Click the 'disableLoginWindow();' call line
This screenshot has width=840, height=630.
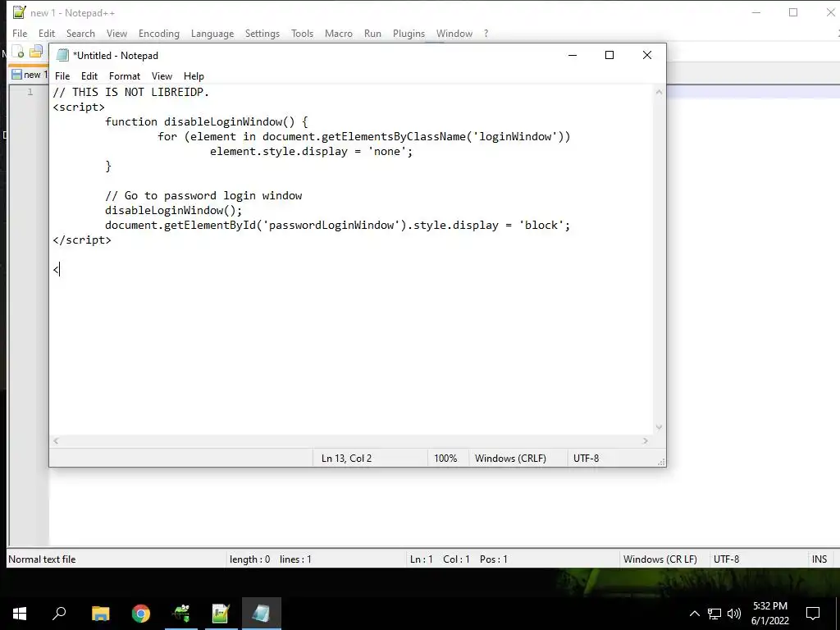[x=174, y=211]
